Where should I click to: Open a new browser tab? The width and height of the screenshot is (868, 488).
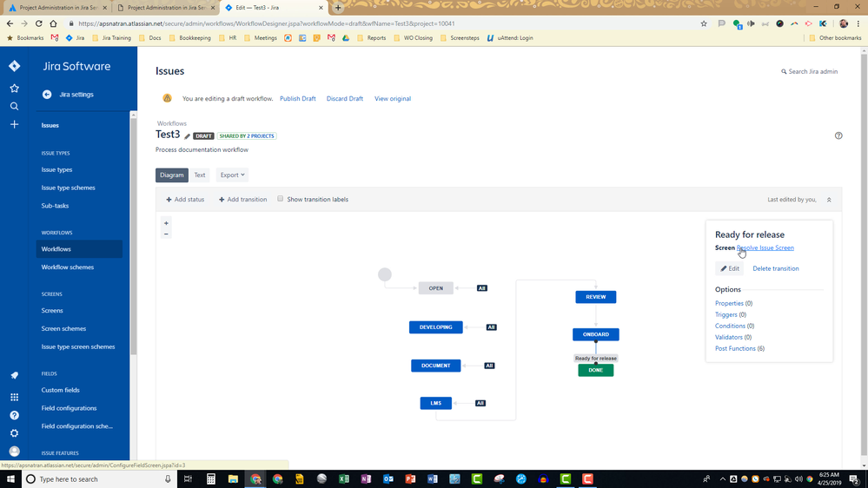(x=338, y=8)
